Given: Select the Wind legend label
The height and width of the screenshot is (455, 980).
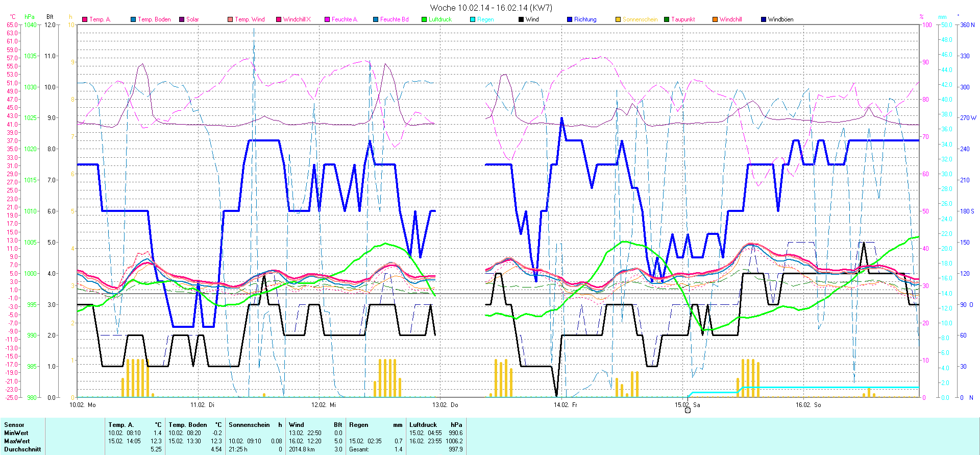Looking at the screenshot, I should (x=532, y=19).
